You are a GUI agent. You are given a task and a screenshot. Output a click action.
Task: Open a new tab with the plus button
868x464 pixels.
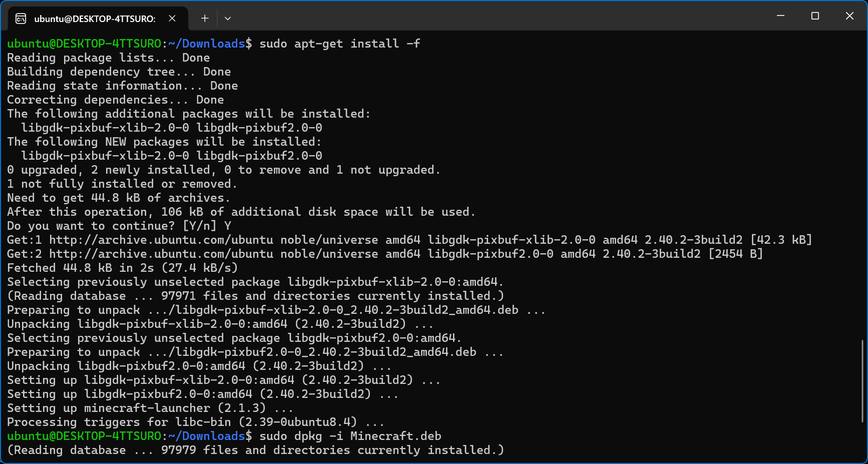point(205,19)
